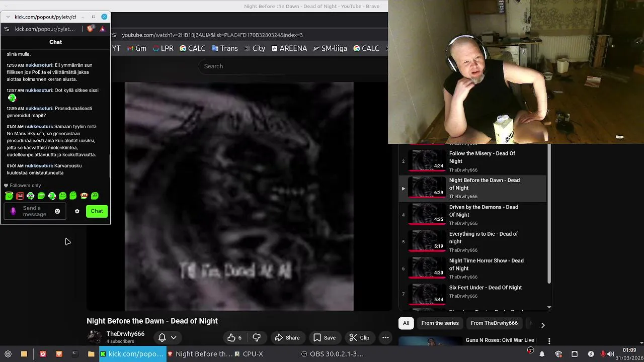
Task: Click nukkesoturi username at 12:59 AM
Action: 39,109
